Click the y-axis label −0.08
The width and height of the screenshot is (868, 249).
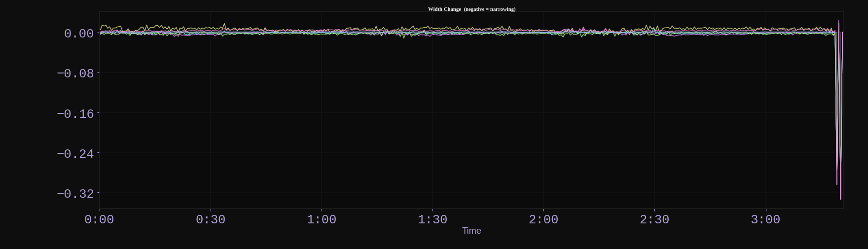75,73
